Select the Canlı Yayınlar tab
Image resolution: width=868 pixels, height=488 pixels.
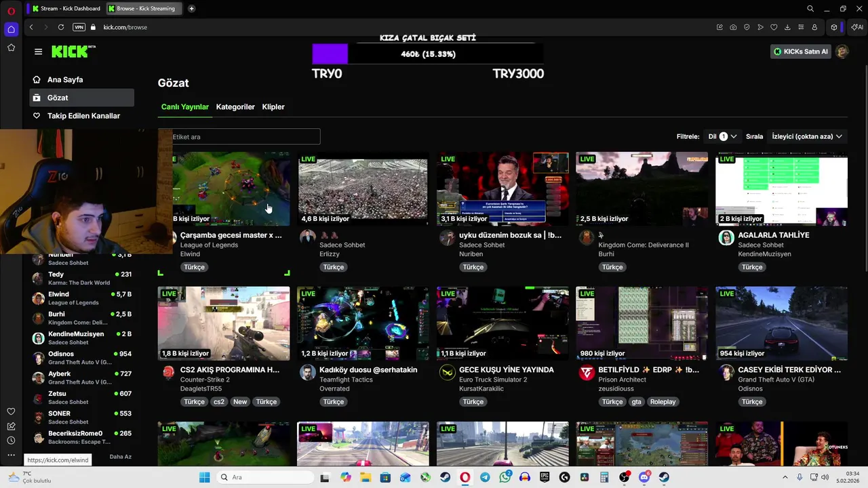tap(184, 107)
